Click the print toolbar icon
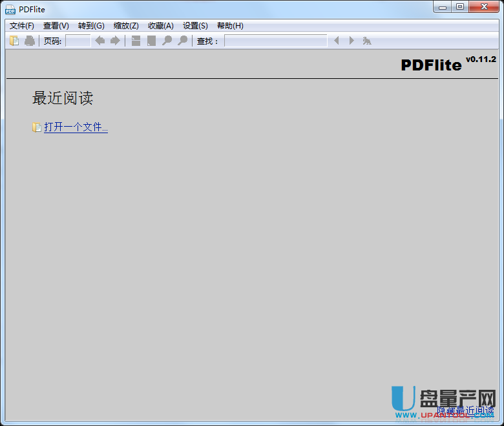The width and height of the screenshot is (504, 426). [x=30, y=41]
